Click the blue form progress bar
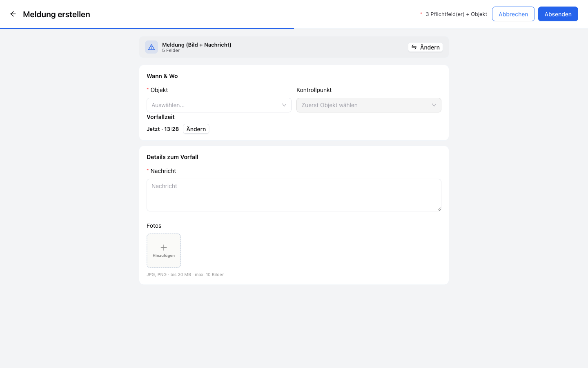This screenshot has width=588, height=368. 147,28
